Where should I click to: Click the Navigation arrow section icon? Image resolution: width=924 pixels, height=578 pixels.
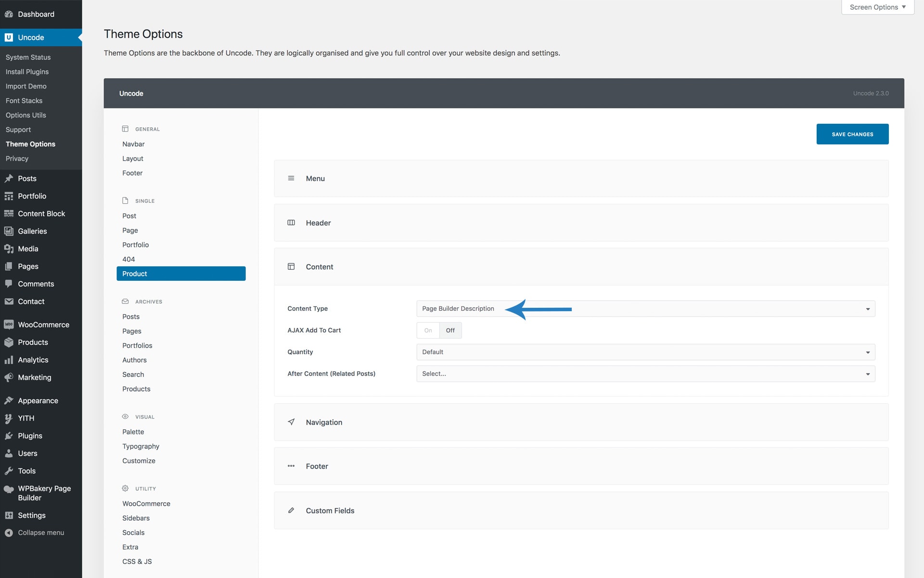(x=291, y=422)
